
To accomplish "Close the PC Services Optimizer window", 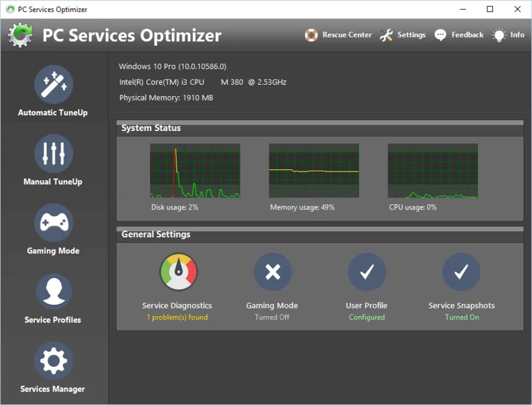I will [x=517, y=9].
